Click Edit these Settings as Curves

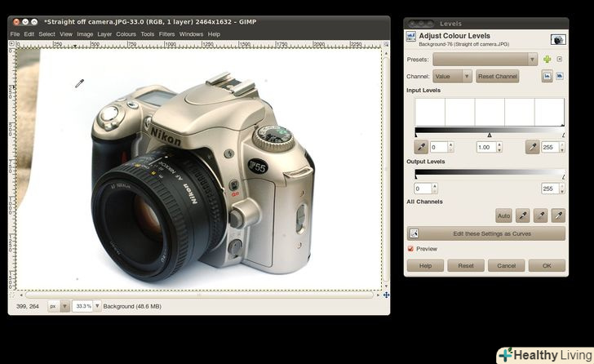coord(486,233)
